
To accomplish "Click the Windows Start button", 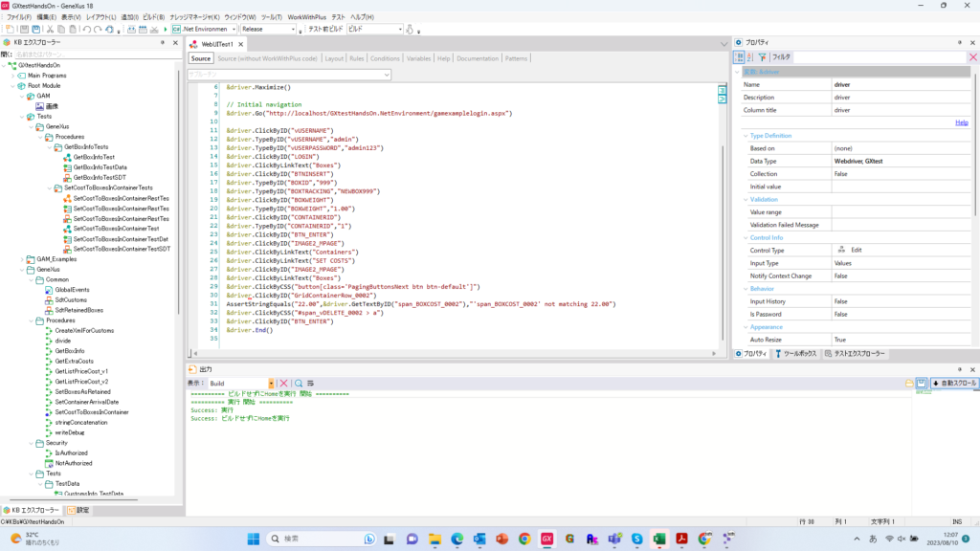I will click(253, 540).
